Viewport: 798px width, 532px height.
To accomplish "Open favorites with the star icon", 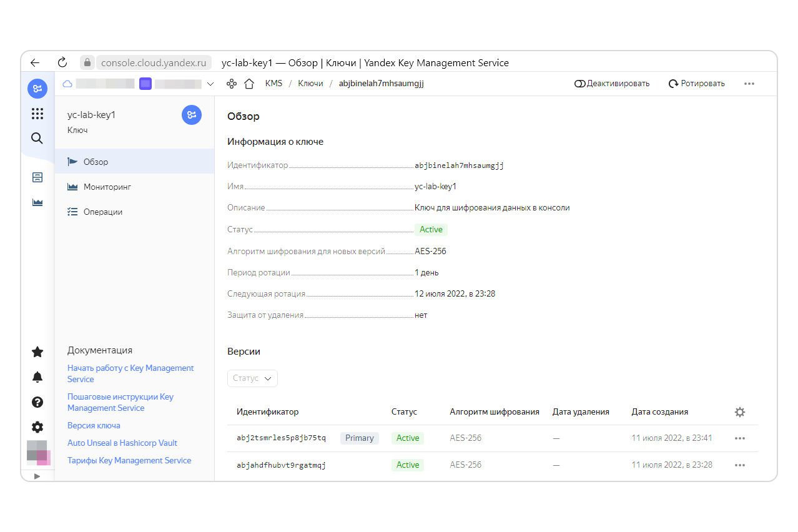I will point(37,352).
